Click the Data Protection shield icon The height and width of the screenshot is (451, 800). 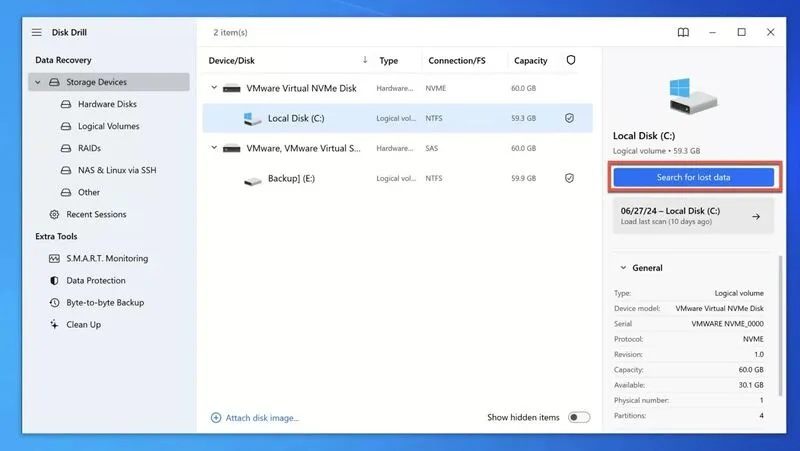[x=54, y=281]
